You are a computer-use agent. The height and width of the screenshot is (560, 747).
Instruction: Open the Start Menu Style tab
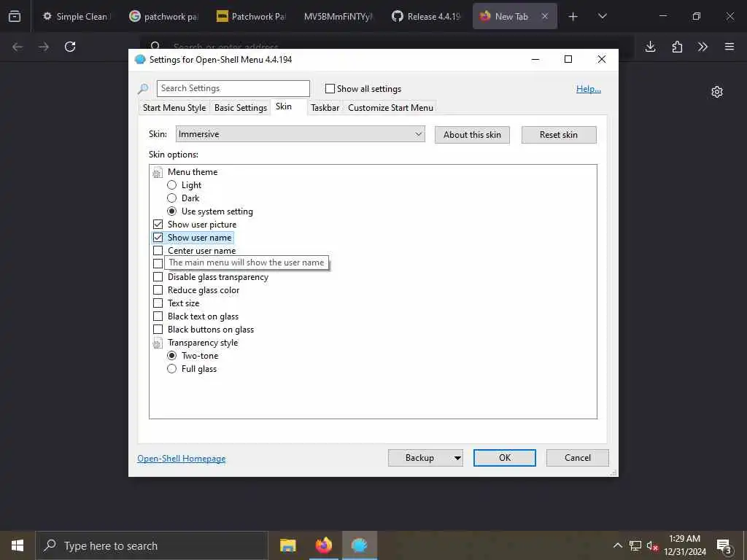[x=174, y=108]
